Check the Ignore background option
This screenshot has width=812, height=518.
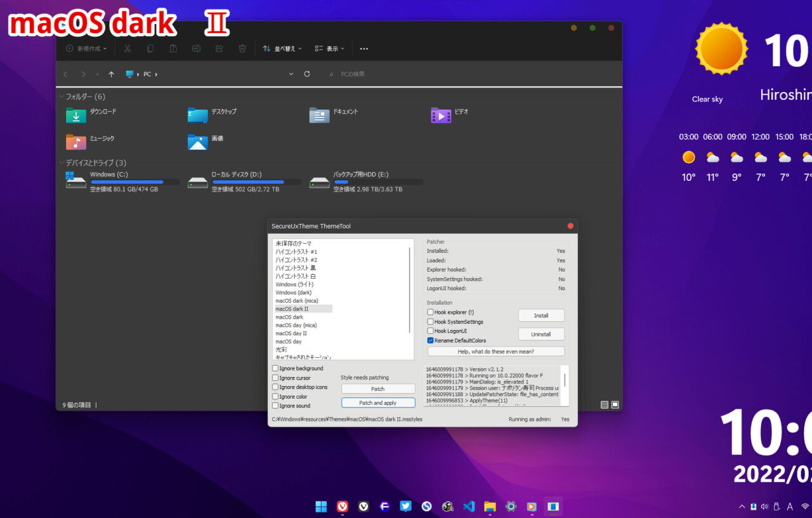pyautogui.click(x=275, y=368)
